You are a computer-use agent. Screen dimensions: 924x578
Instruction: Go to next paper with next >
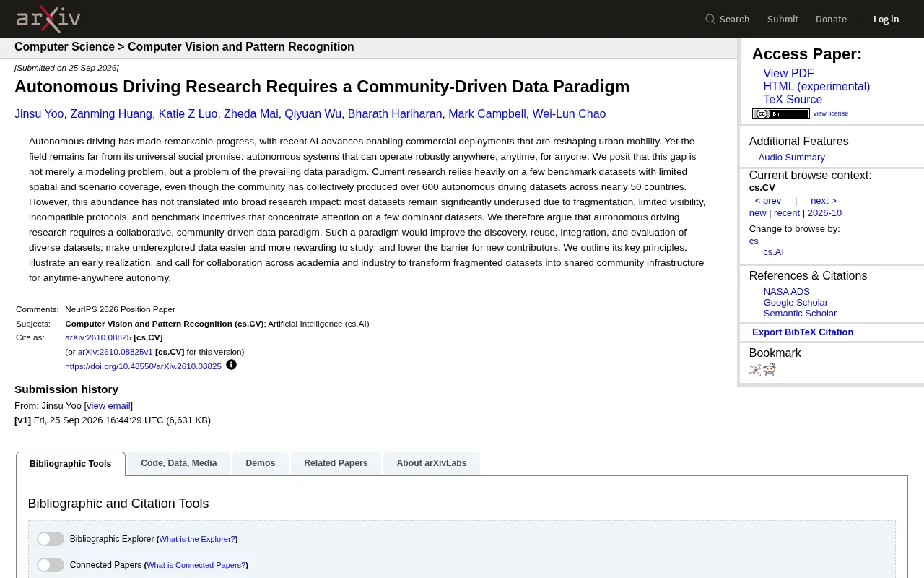[823, 201]
